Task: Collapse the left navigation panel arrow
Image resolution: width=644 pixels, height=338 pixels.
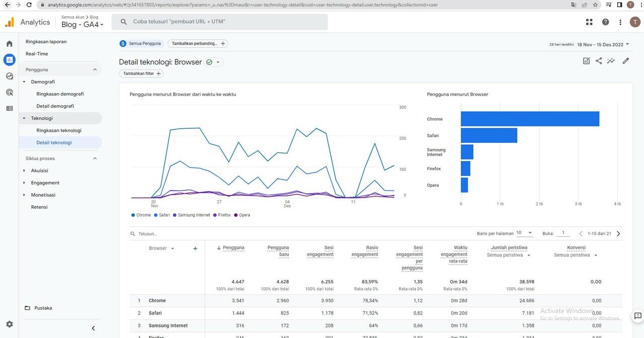Action: [x=93, y=328]
